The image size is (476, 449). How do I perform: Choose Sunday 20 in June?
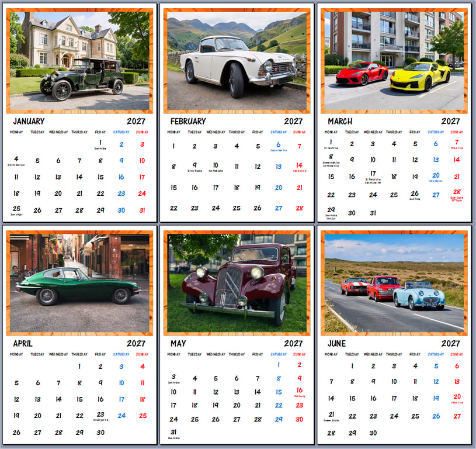click(457, 397)
